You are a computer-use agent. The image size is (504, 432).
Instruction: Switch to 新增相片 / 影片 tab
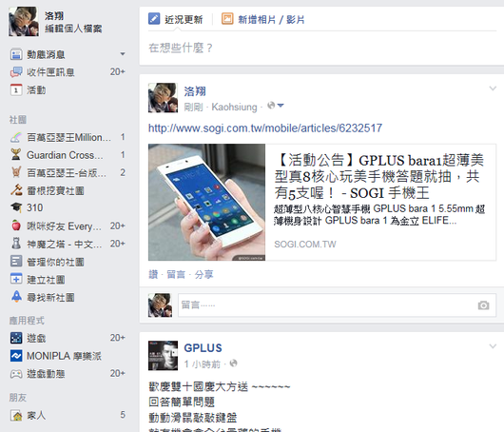[x=262, y=19]
